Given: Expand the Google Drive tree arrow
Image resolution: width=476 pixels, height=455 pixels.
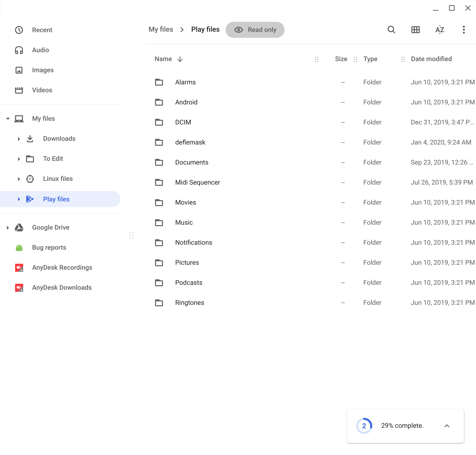Looking at the screenshot, I should (8, 228).
